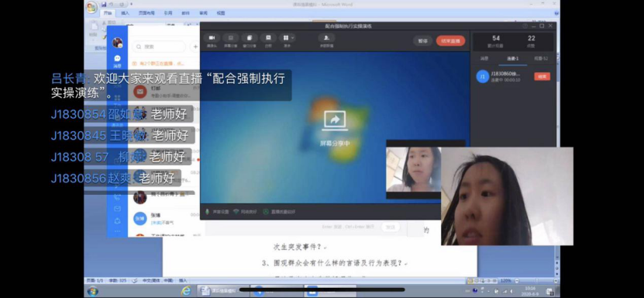Click the network status wifi icon
The image size is (644, 298).
click(x=236, y=212)
